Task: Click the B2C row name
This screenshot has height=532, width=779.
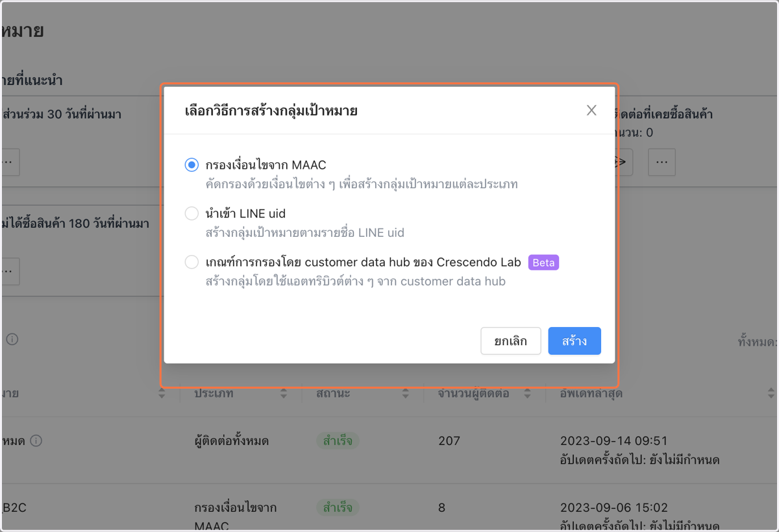Action: [x=14, y=507]
